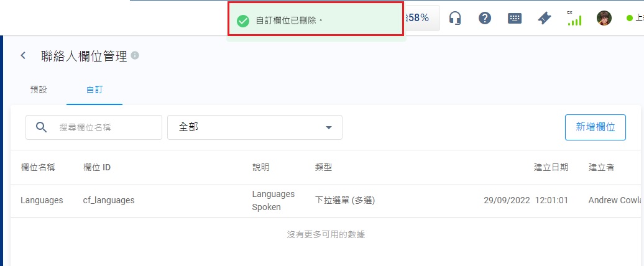The image size is (644, 266).
Task: Click the 建立日期 column header
Action: click(x=551, y=167)
